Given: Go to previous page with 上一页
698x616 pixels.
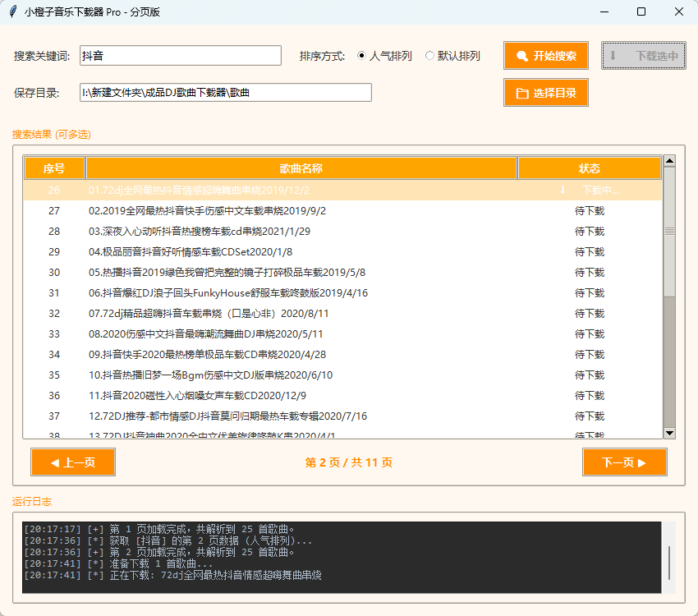Looking at the screenshot, I should 73,462.
